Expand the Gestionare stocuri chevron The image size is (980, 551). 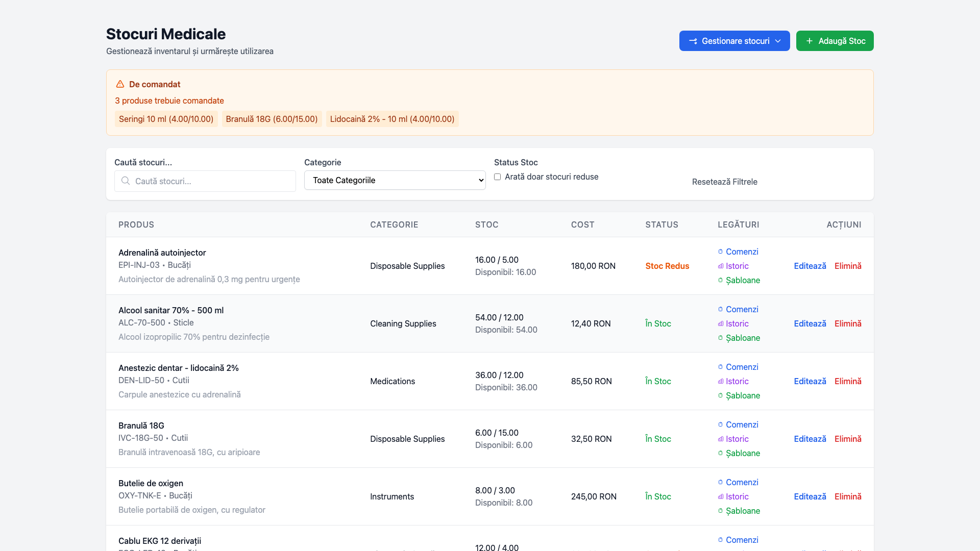coord(778,41)
